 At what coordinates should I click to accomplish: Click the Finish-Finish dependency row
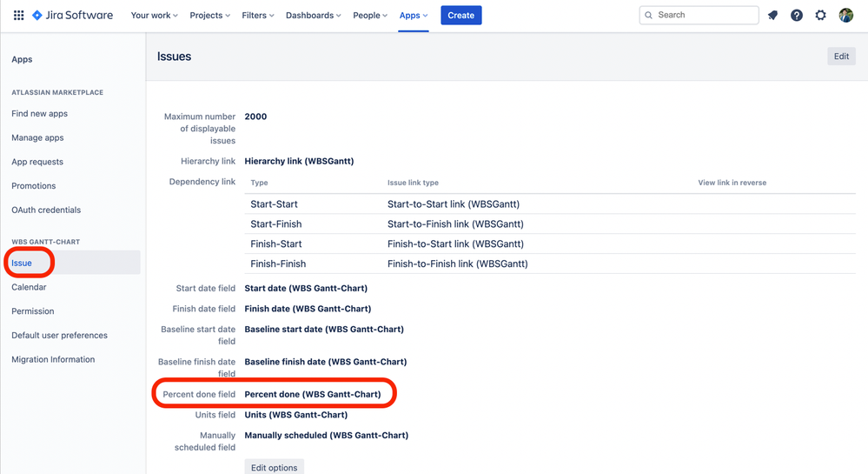[550, 264]
